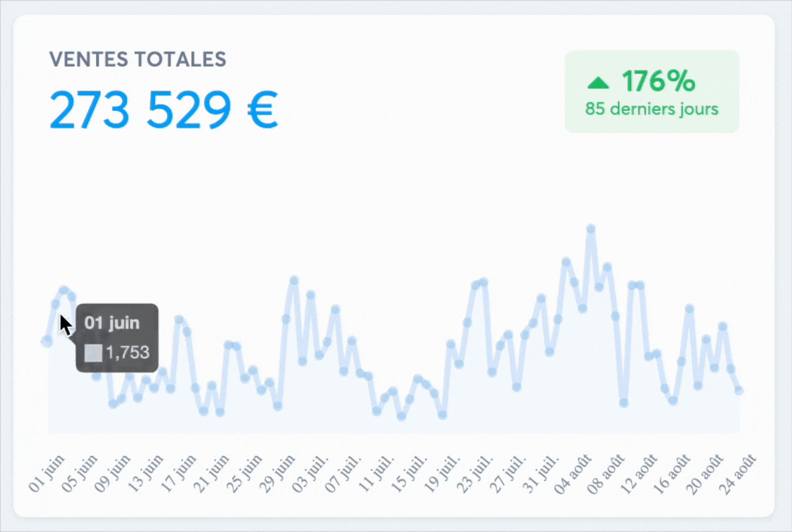Click the "01 juin" title inside the tooltip
The height and width of the screenshot is (532, 792).
[x=112, y=323]
